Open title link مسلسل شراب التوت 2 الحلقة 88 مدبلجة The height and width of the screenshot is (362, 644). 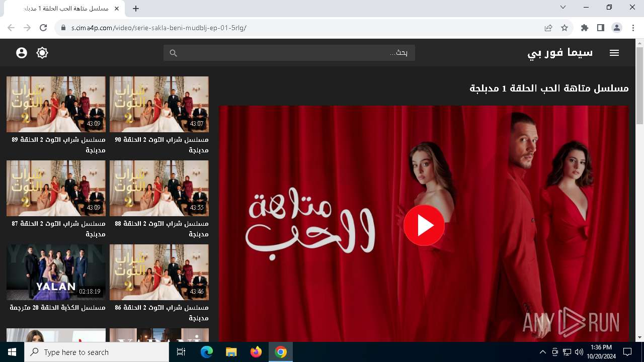point(162,229)
